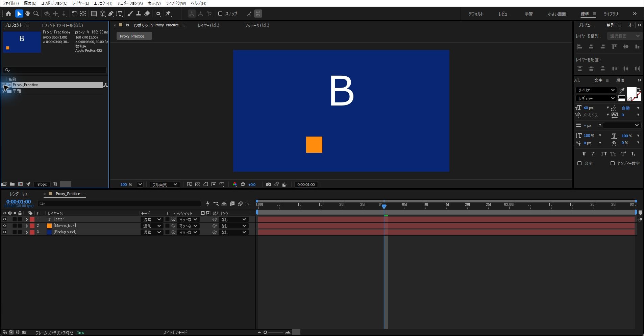
Task: Hide the Background layer
Action: tap(5, 232)
